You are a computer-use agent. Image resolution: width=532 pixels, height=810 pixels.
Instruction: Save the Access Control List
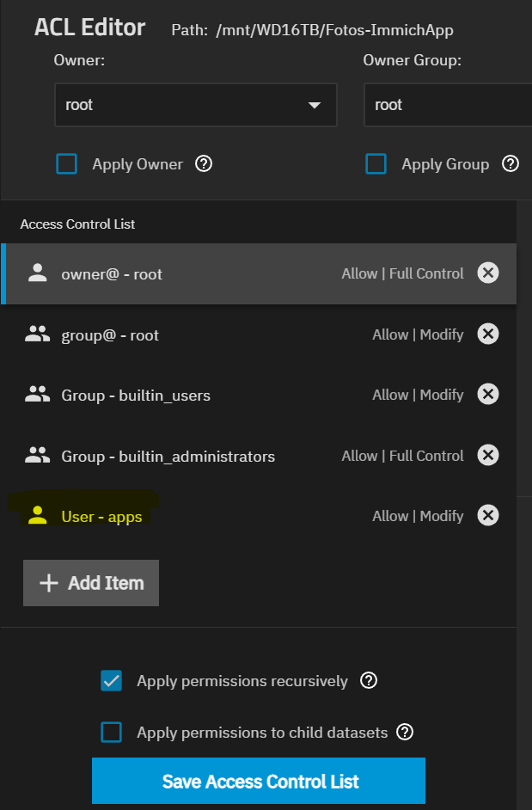[259, 781]
